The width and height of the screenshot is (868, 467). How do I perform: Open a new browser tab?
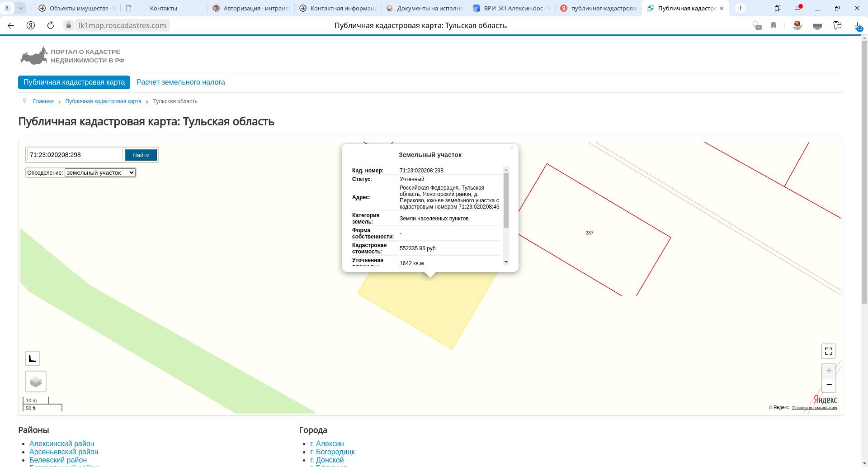740,8
